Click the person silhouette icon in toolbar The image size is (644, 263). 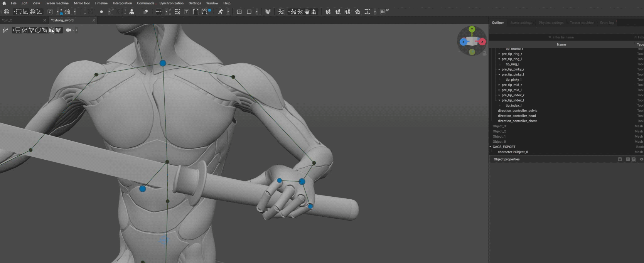(132, 12)
